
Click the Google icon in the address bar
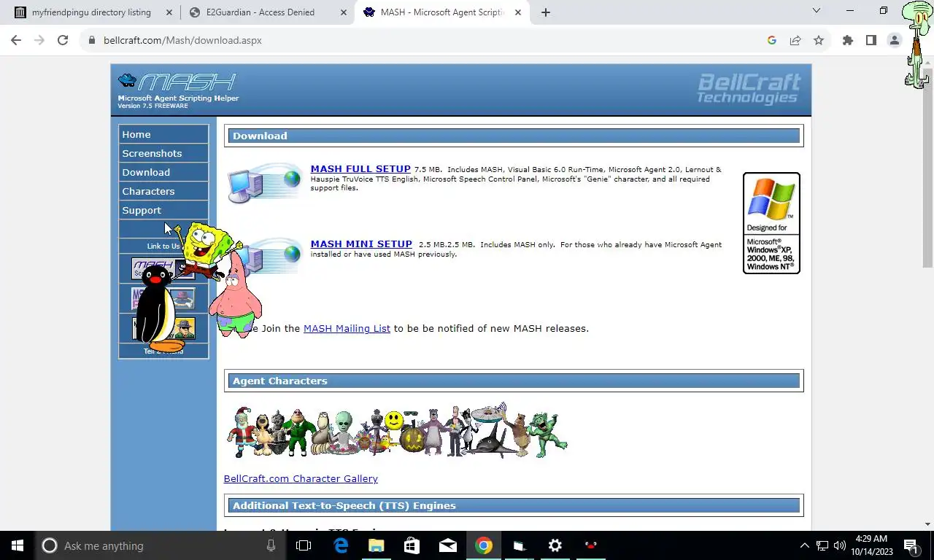tap(772, 40)
